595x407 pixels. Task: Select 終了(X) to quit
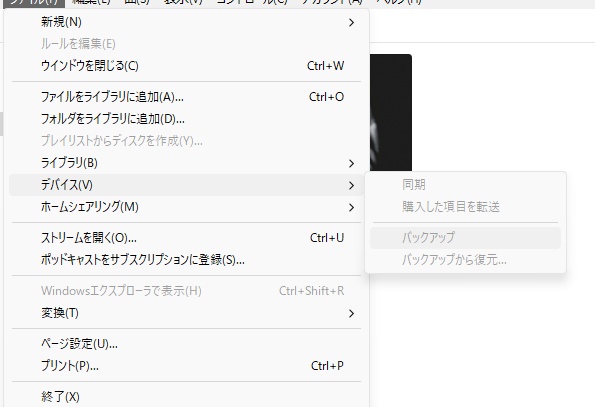tap(186, 397)
